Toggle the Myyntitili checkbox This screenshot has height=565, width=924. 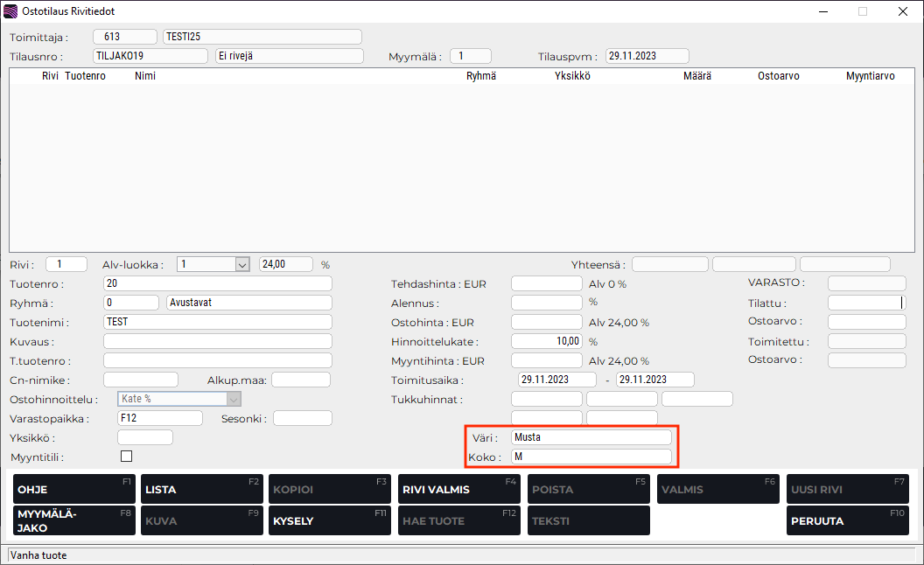click(126, 457)
